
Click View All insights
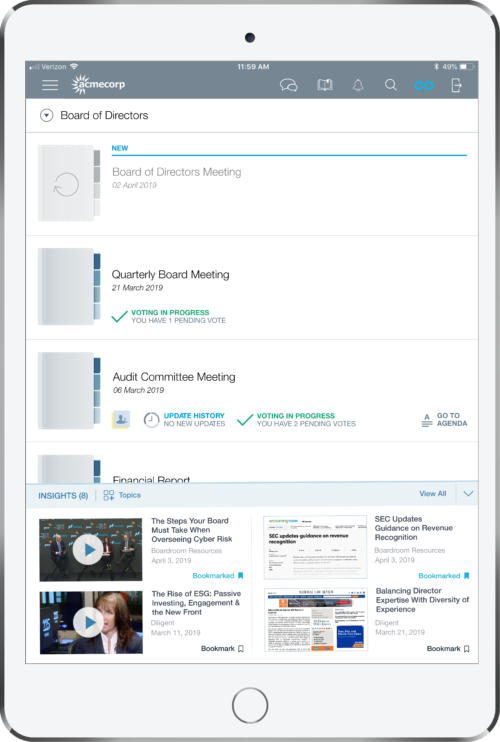coord(432,494)
